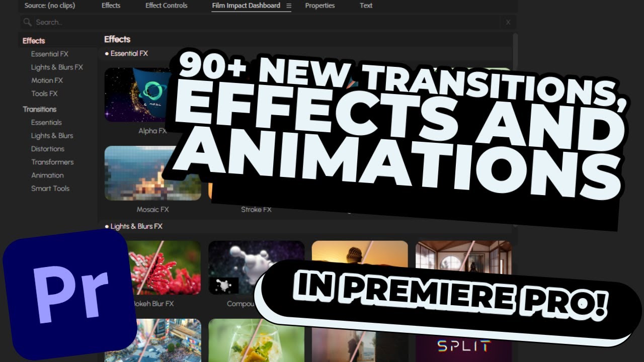Choose Essential FX in the sidebar

coord(50,54)
